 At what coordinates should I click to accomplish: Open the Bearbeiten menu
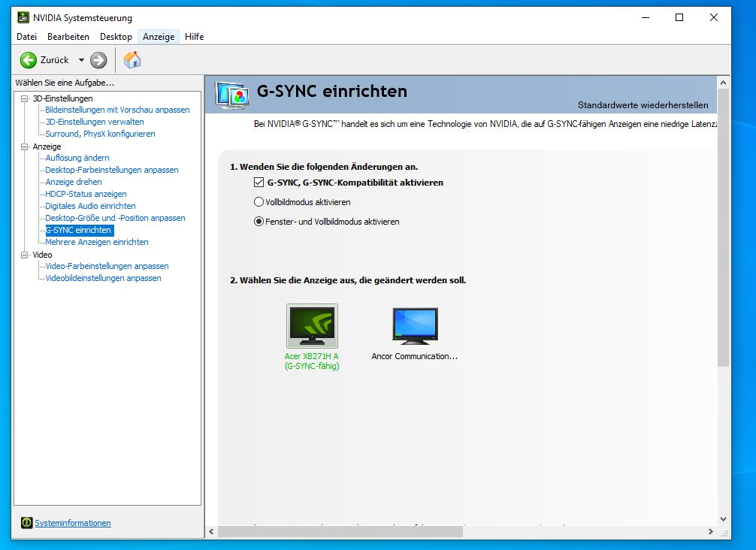click(68, 37)
